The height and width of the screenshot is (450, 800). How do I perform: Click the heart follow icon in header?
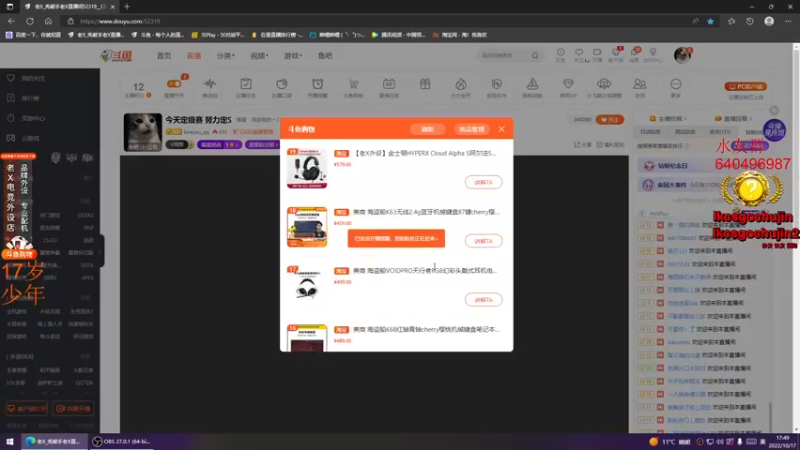click(x=579, y=53)
